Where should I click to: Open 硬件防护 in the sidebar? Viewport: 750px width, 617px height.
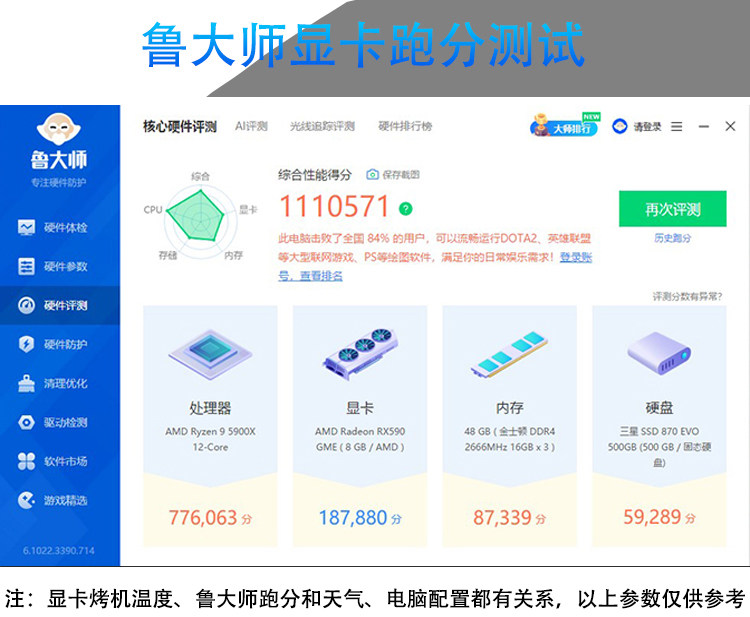[60, 344]
